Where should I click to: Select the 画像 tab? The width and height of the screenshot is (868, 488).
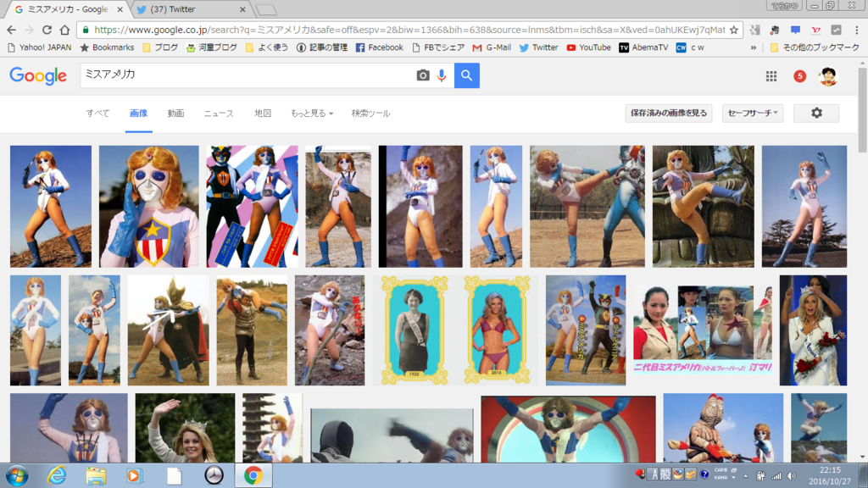(138, 113)
